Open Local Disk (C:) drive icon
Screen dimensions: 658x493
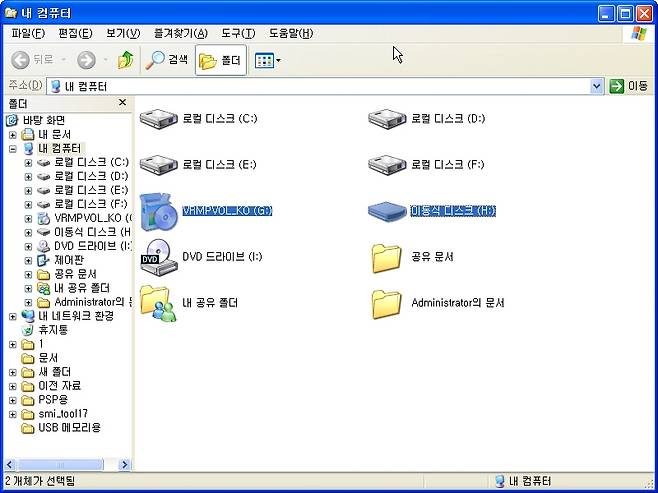[158, 120]
